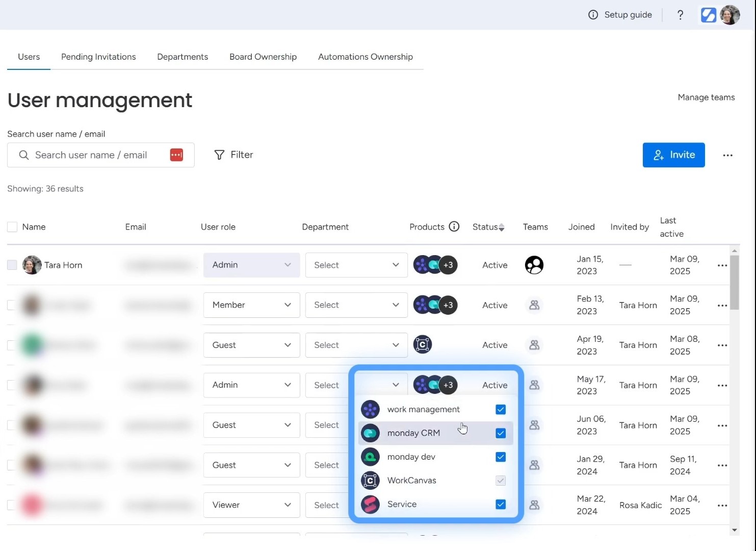Click the +3 products badge in Tara Horn's row
756x551 pixels.
[x=448, y=265]
